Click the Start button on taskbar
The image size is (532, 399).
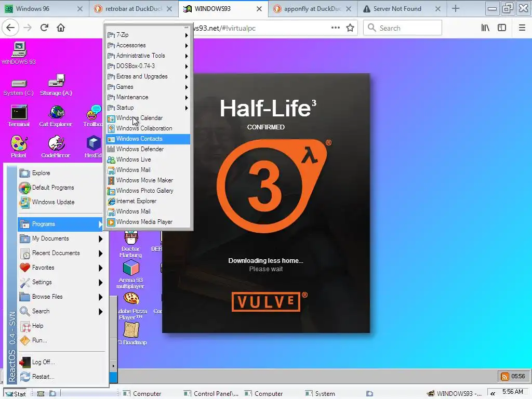15,394
